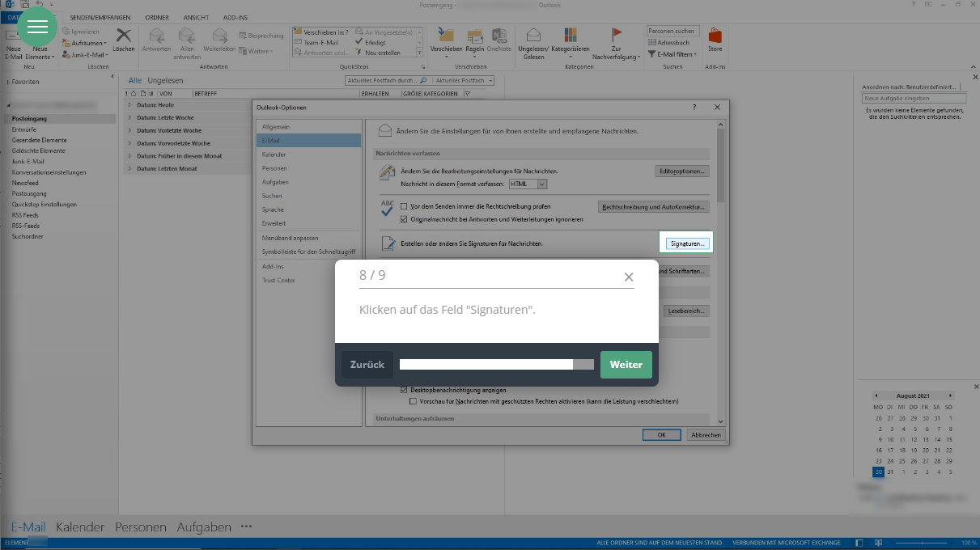
Task: Open the Store add-ins icon
Action: (715, 36)
